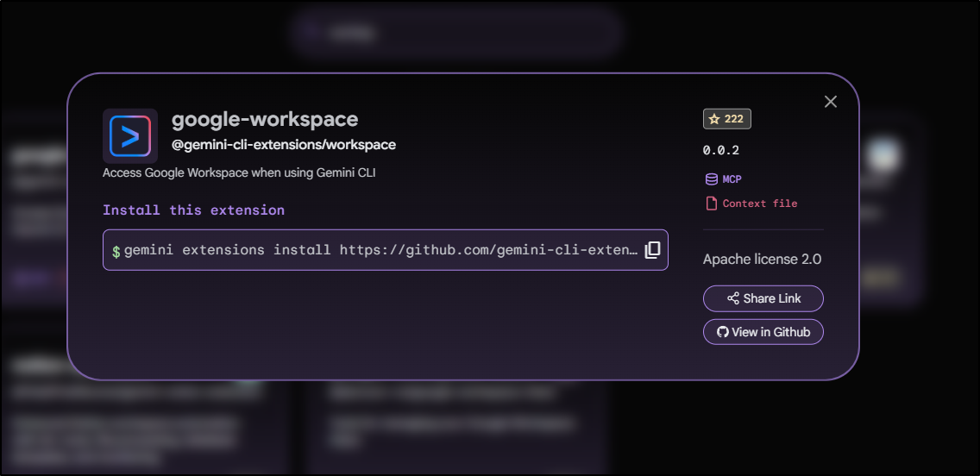The width and height of the screenshot is (980, 476).
Task: Close the extension details dialog
Action: point(831,102)
